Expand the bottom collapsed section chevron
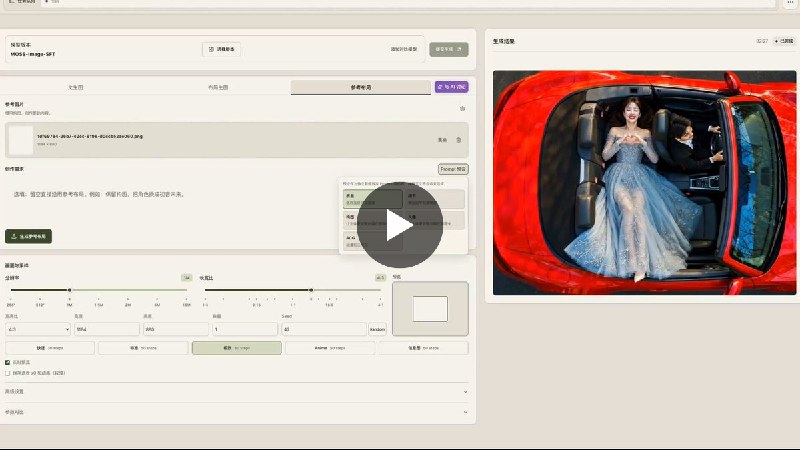This screenshot has width=800, height=450. click(x=465, y=412)
